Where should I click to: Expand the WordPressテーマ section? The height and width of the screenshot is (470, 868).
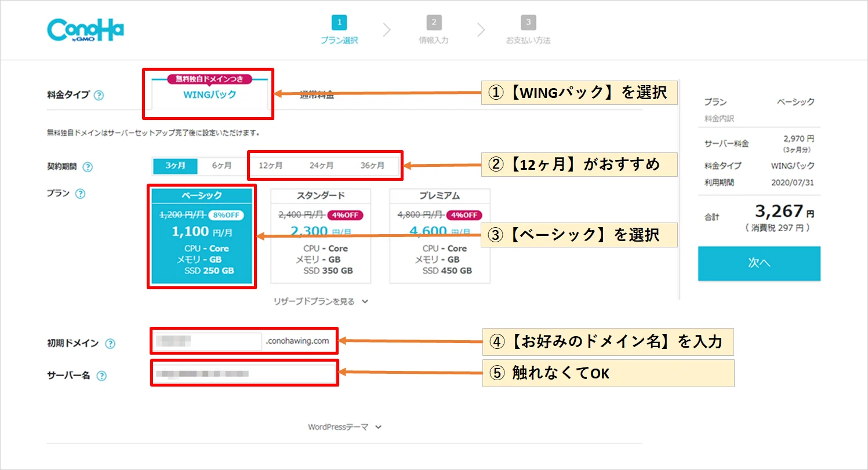click(344, 427)
